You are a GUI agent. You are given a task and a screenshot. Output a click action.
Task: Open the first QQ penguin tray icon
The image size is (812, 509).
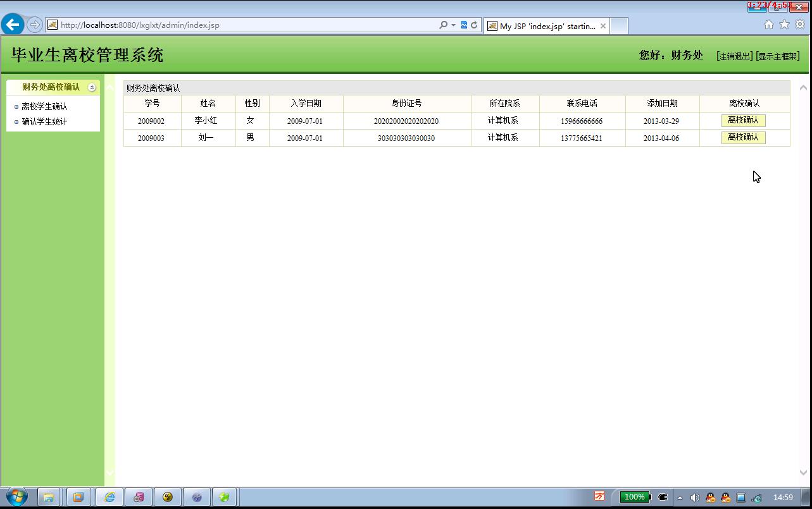click(710, 498)
